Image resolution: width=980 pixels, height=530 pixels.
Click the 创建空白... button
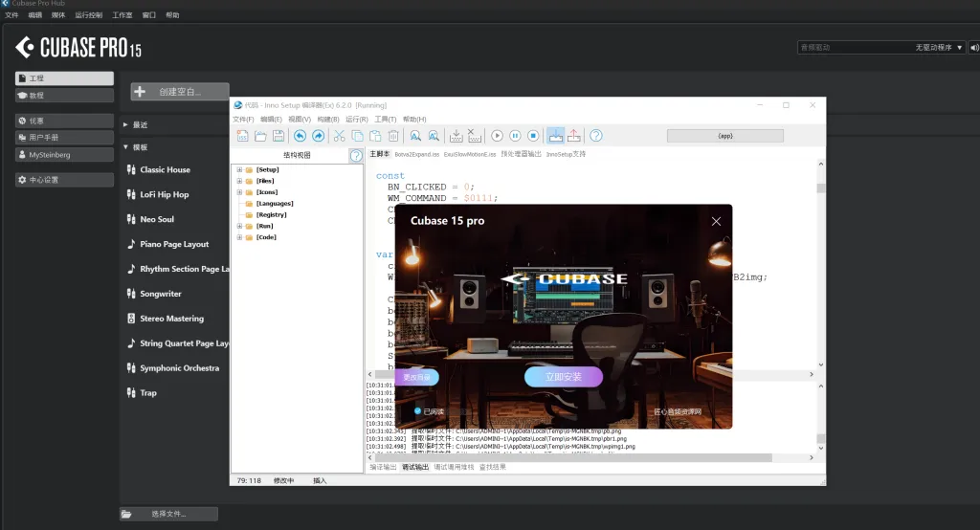[179, 92]
